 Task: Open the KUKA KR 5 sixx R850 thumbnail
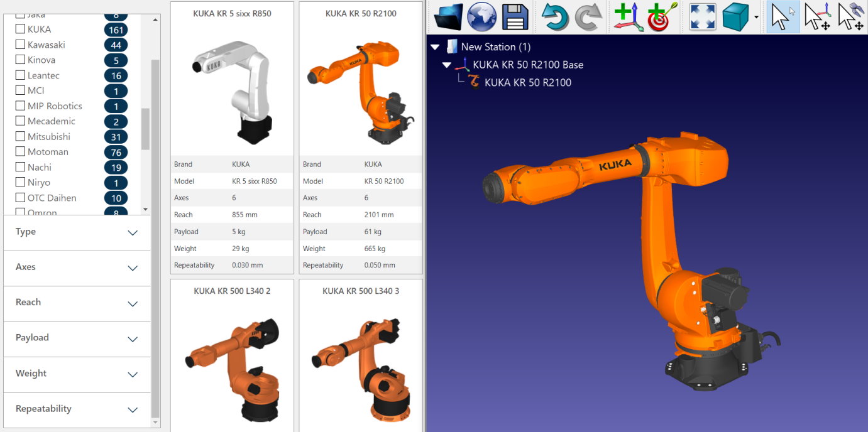[232, 92]
